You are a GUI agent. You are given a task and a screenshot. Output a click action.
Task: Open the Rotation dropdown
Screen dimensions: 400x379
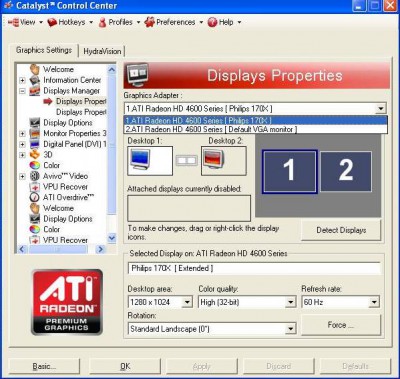click(291, 329)
